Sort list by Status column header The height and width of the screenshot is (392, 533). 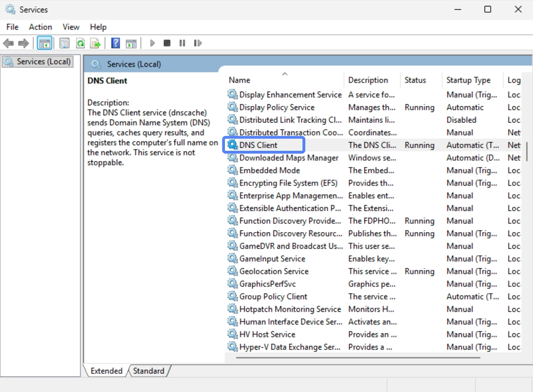click(x=415, y=80)
